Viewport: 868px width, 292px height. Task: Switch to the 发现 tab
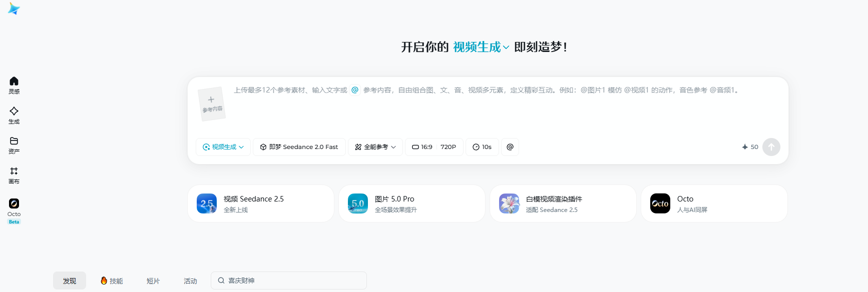coord(70,281)
